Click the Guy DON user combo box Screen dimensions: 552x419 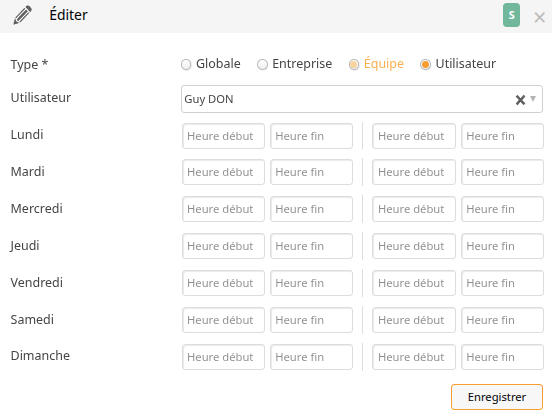pos(362,99)
